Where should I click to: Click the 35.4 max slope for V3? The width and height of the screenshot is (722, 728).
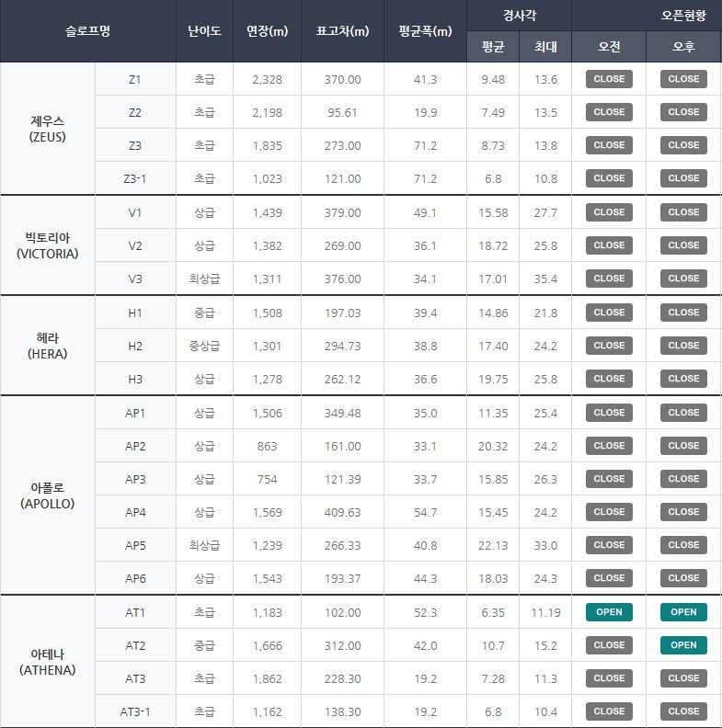tap(545, 279)
